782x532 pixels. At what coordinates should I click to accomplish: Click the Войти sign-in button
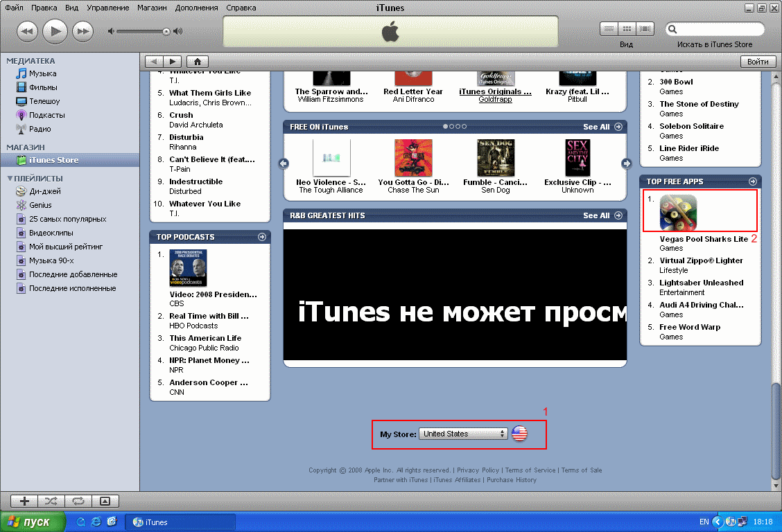(758, 62)
